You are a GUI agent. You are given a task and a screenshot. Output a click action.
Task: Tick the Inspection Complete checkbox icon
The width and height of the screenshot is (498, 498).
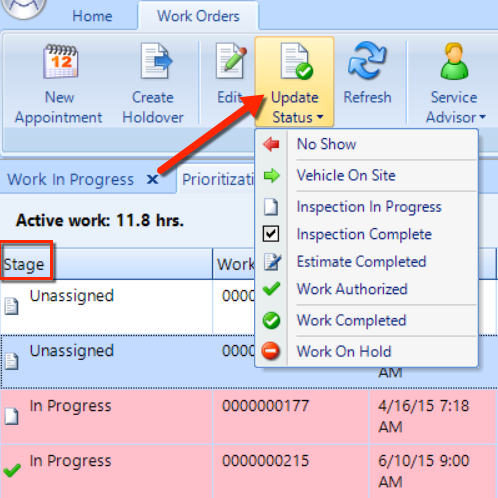tap(271, 234)
